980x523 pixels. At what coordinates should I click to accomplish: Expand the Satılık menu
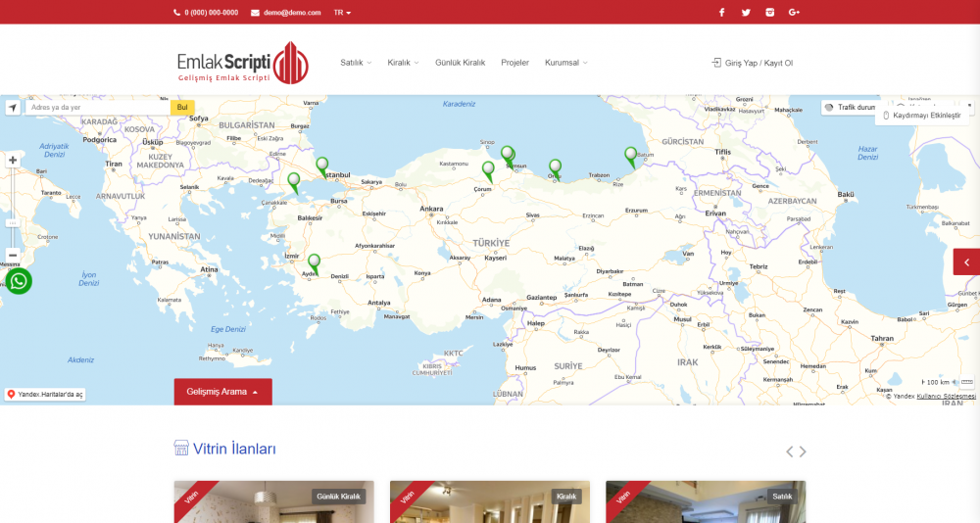356,63
